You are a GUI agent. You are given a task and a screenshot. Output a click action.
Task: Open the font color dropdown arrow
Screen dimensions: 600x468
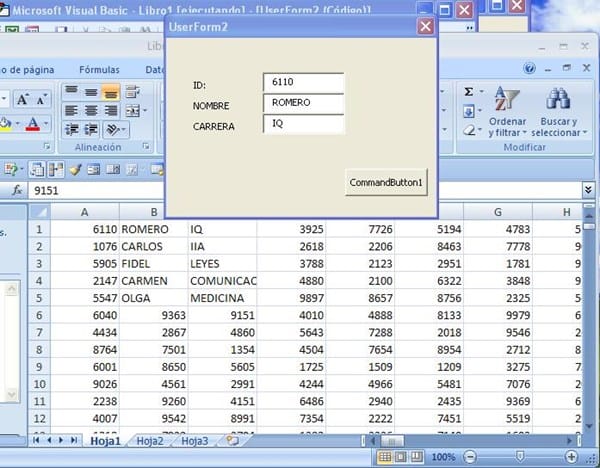pyautogui.click(x=46, y=124)
